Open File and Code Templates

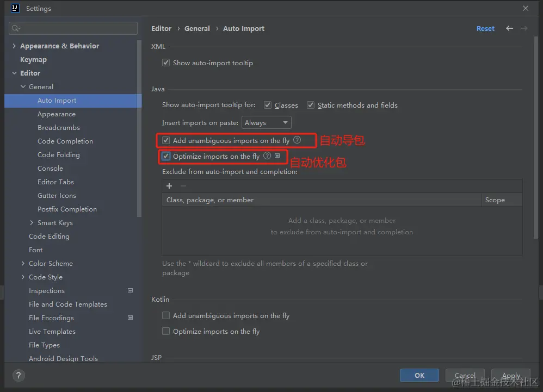click(x=68, y=304)
